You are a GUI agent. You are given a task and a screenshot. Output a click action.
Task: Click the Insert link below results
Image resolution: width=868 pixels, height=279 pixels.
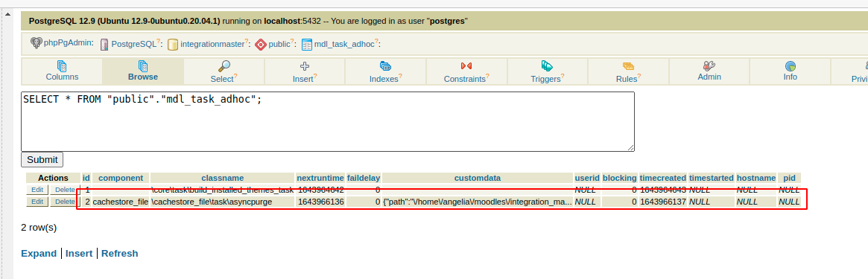(79, 254)
